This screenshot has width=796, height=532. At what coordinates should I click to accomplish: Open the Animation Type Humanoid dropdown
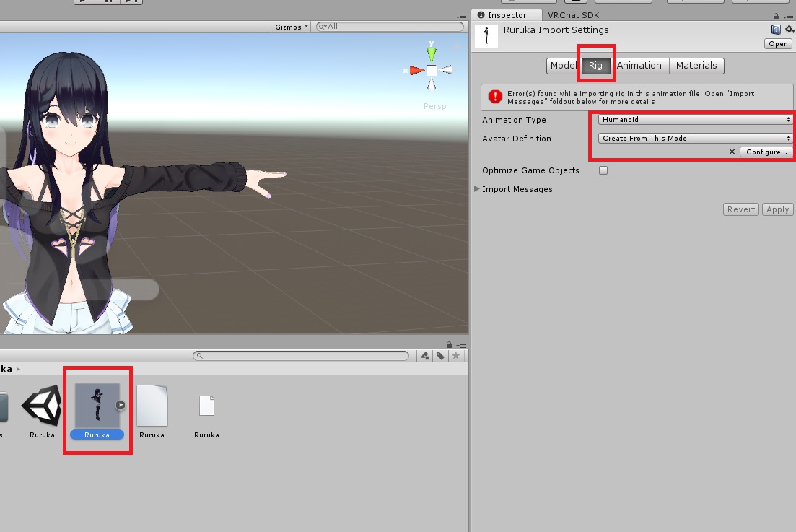point(695,119)
